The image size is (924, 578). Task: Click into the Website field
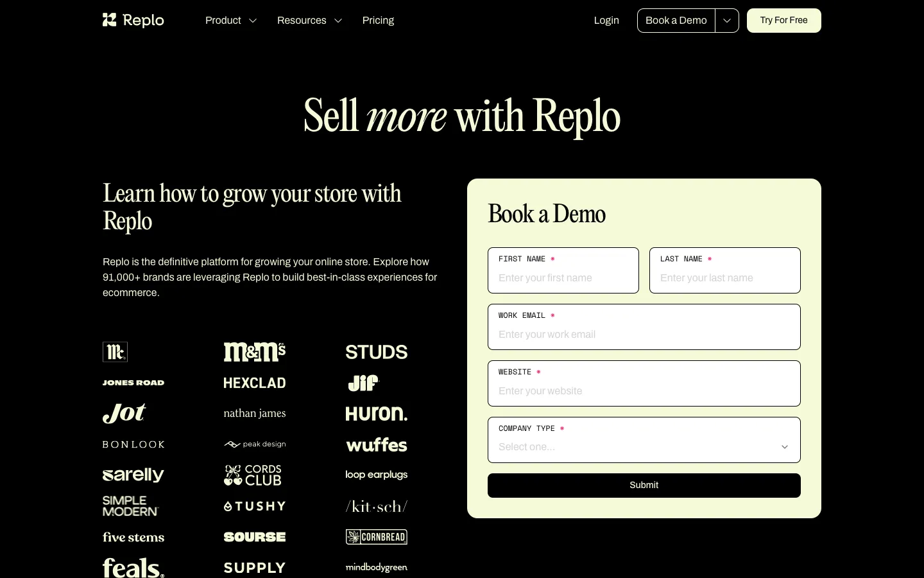[x=644, y=383]
